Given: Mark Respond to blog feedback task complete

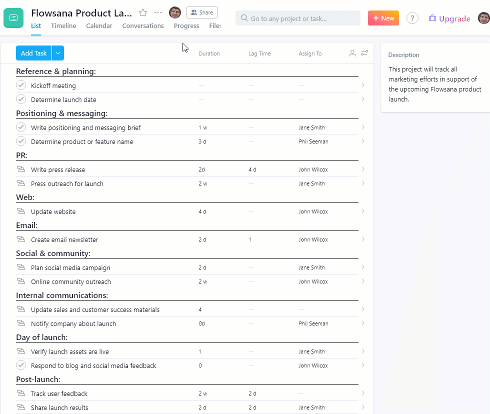Looking at the screenshot, I should coord(21,365).
